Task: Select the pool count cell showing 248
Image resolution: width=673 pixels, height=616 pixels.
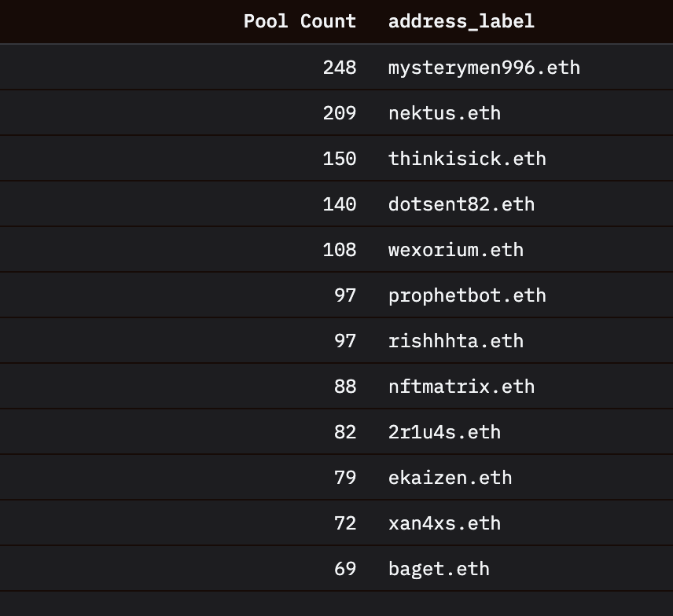Action: click(339, 68)
